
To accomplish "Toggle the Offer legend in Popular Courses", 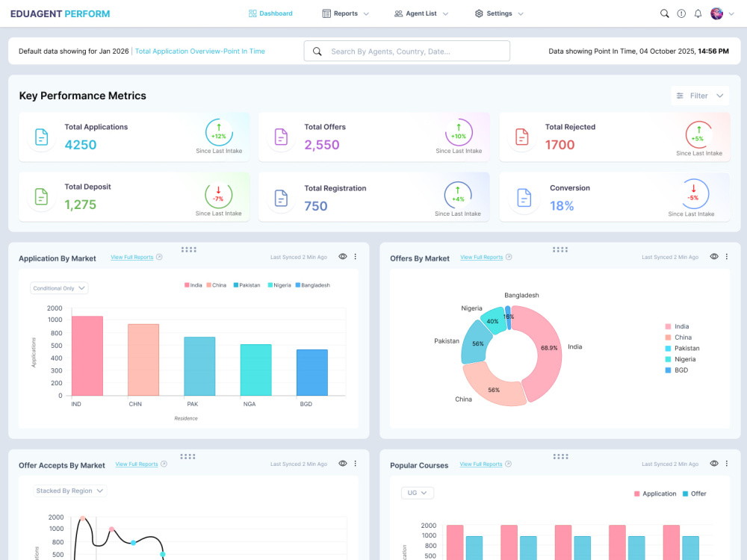I will [x=695, y=494].
